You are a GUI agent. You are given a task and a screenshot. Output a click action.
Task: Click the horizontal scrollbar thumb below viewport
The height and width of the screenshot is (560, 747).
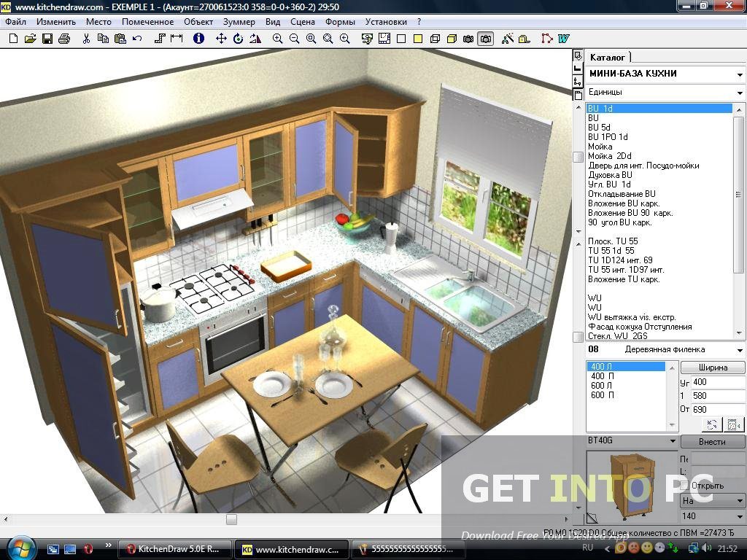(231, 519)
